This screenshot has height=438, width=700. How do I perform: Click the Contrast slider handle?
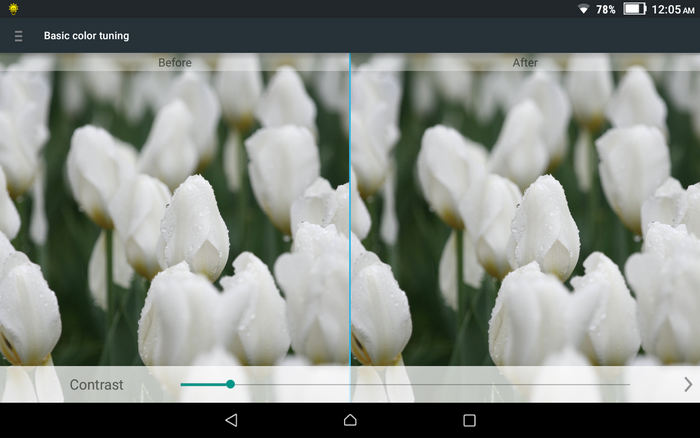[x=230, y=384]
